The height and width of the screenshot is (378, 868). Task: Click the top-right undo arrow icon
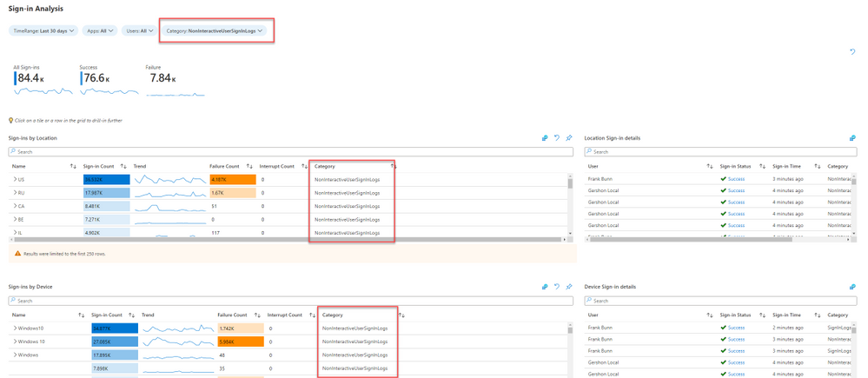click(x=852, y=52)
